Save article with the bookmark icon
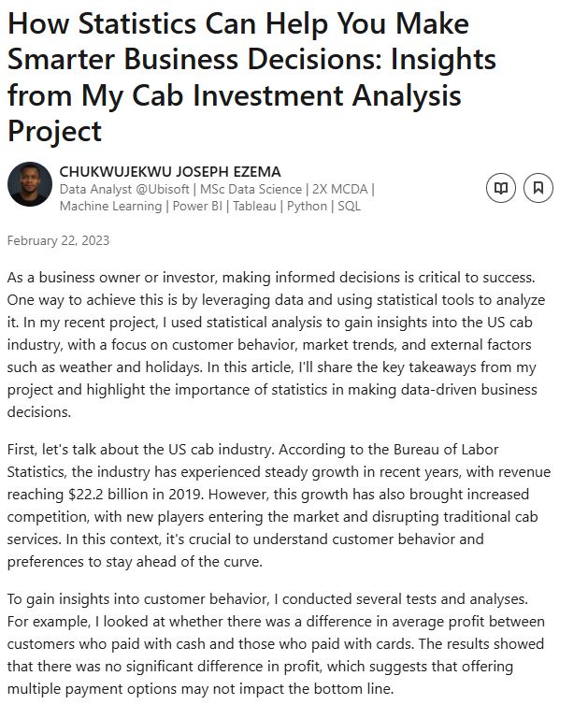Viewport: 588px width, 719px height. pyautogui.click(x=538, y=188)
